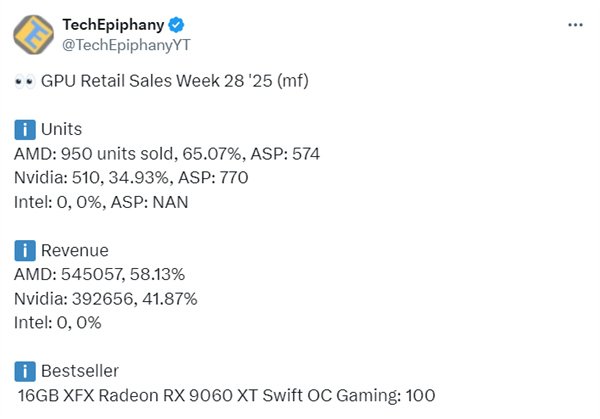Click the Intel 0, 0% revenue line
The height and width of the screenshot is (419, 600).
coord(58,322)
